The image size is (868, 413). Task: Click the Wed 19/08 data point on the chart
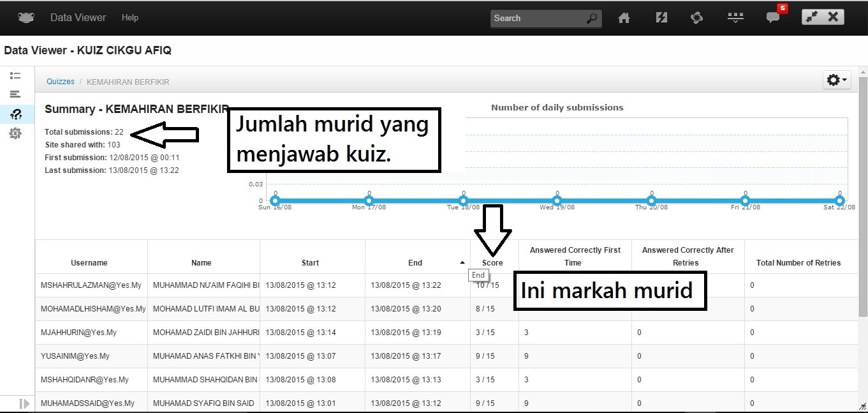click(x=557, y=200)
